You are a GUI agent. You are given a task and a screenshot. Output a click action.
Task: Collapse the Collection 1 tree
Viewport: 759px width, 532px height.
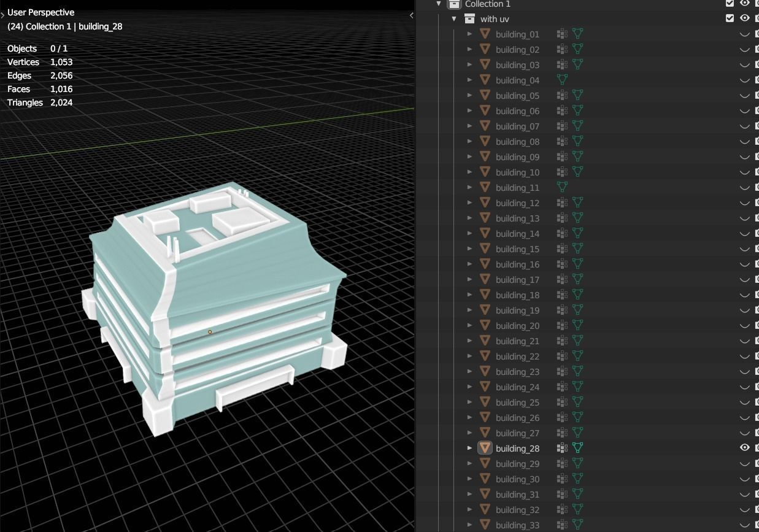pyautogui.click(x=439, y=4)
